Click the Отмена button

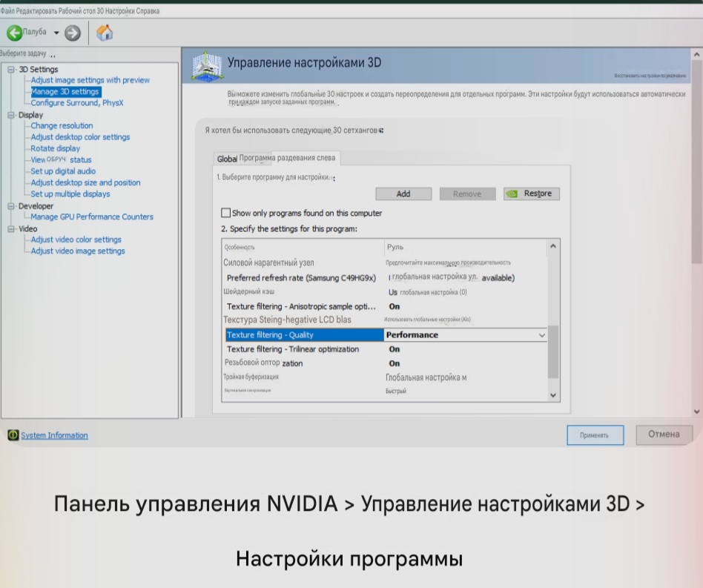pos(664,435)
